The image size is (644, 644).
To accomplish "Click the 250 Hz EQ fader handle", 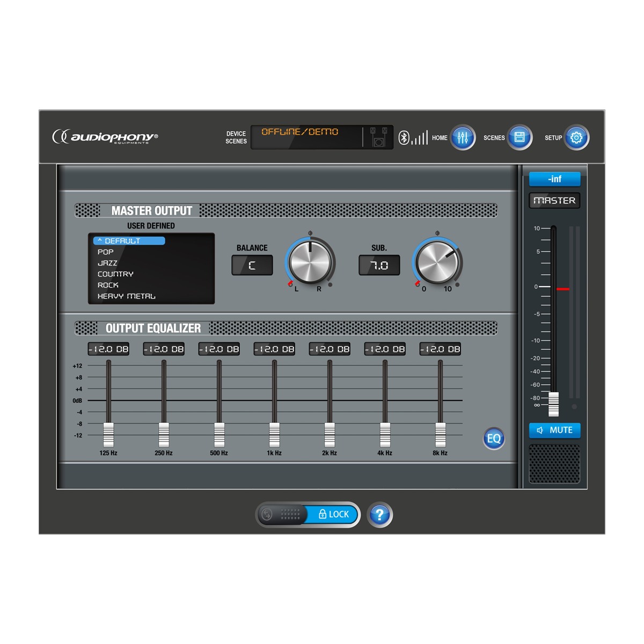I will [164, 435].
